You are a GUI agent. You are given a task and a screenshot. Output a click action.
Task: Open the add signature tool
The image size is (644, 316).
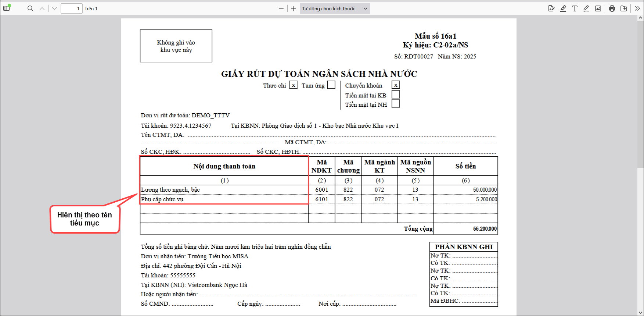tap(551, 8)
